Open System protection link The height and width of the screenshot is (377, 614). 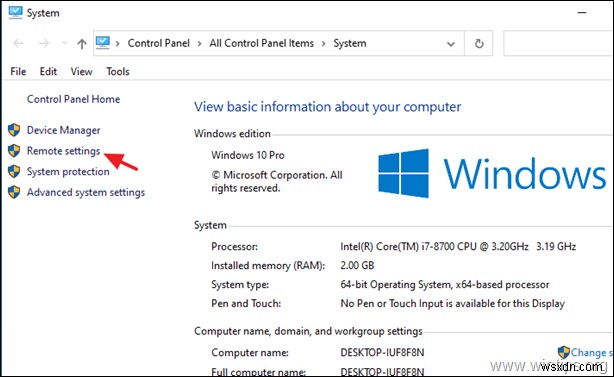pyautogui.click(x=68, y=171)
